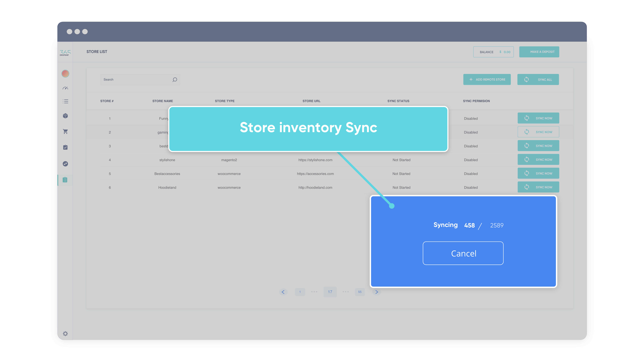Click the shopping cart icon in sidebar
Screen dimensions: 644x362
pyautogui.click(x=66, y=131)
